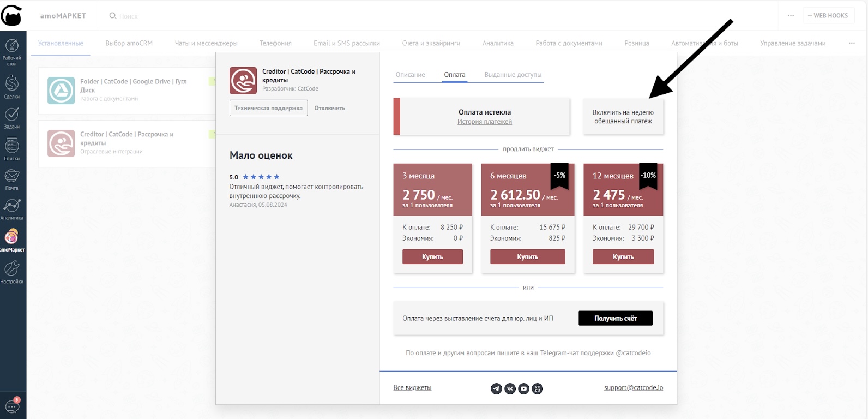Screen dimensions: 868x419
Task: Expand more categories dots after Управление задачами
Action: (x=852, y=43)
